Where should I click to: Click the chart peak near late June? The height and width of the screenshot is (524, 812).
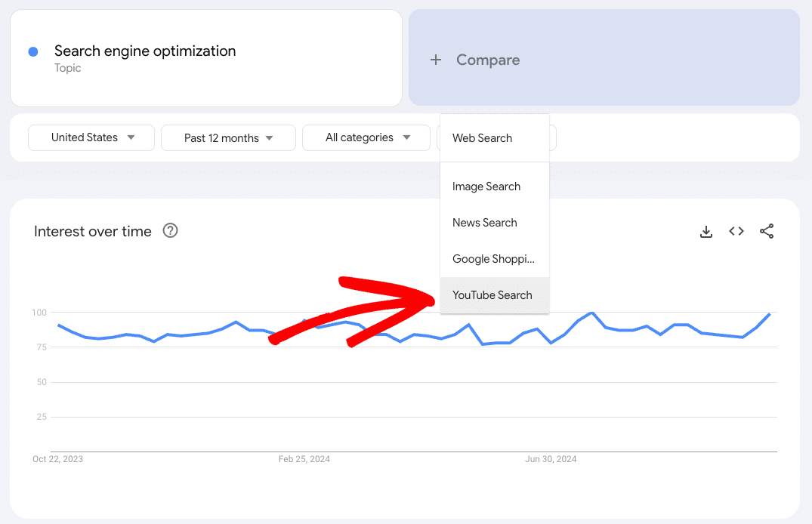593,313
